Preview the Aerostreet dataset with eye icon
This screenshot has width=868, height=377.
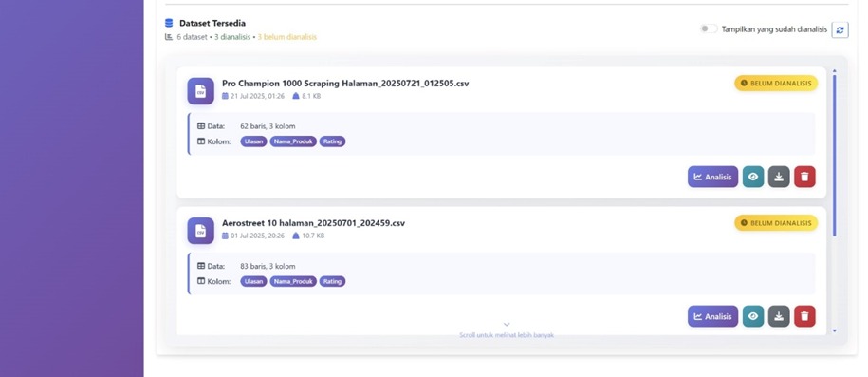[x=753, y=316]
